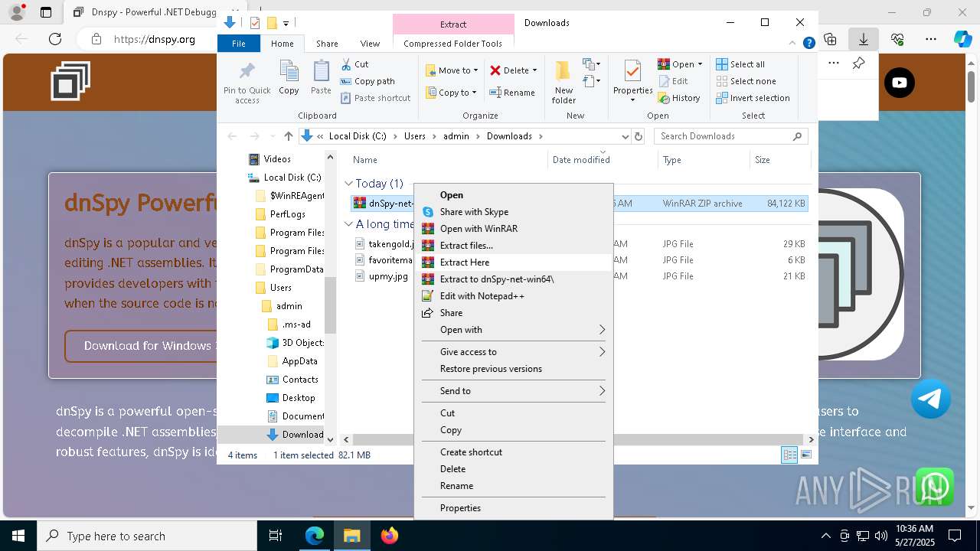Viewport: 980px width, 551px height.
Task: Click the YouTube icon on dnSpy page
Action: [x=900, y=83]
